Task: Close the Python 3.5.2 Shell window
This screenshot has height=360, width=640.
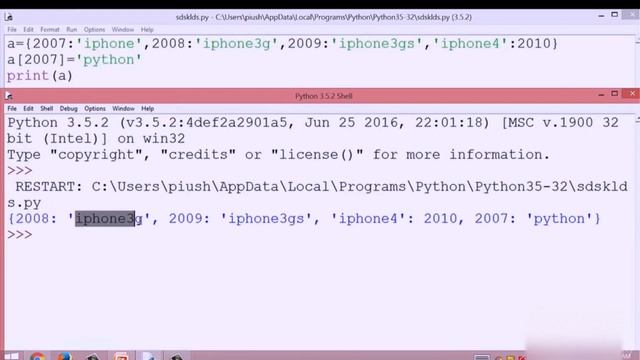Action: point(632,94)
